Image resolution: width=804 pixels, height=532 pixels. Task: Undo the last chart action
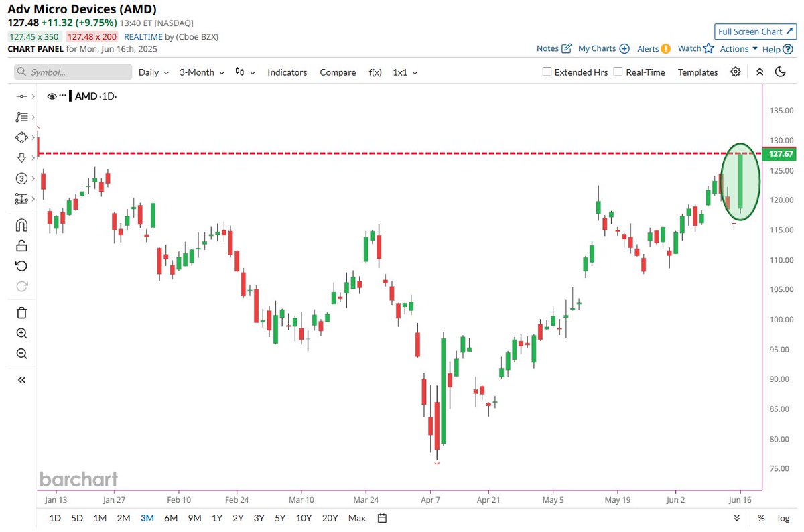click(21, 266)
